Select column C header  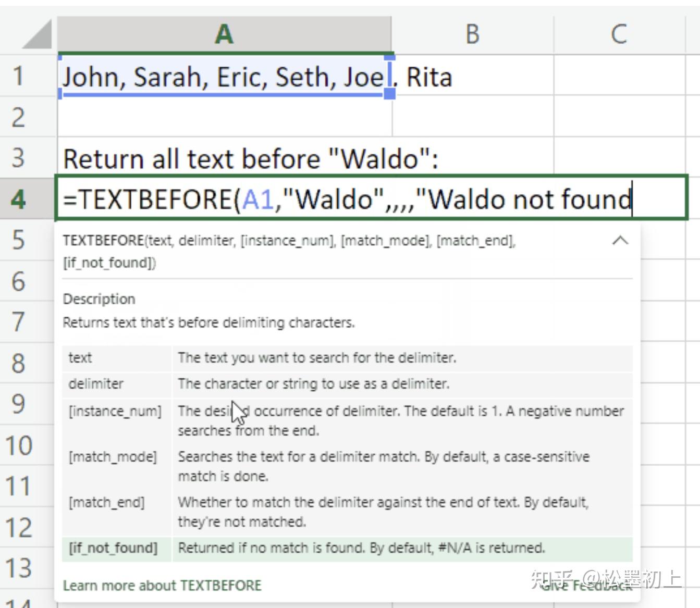(x=619, y=35)
